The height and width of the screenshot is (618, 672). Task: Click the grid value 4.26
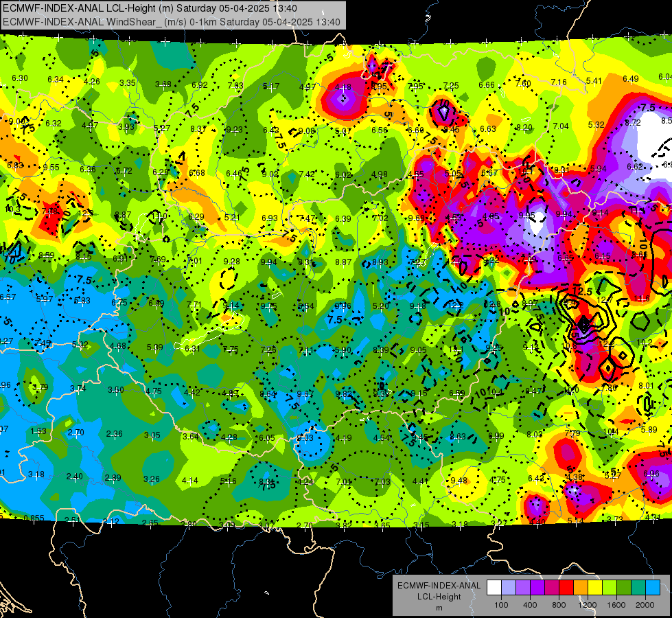point(92,82)
